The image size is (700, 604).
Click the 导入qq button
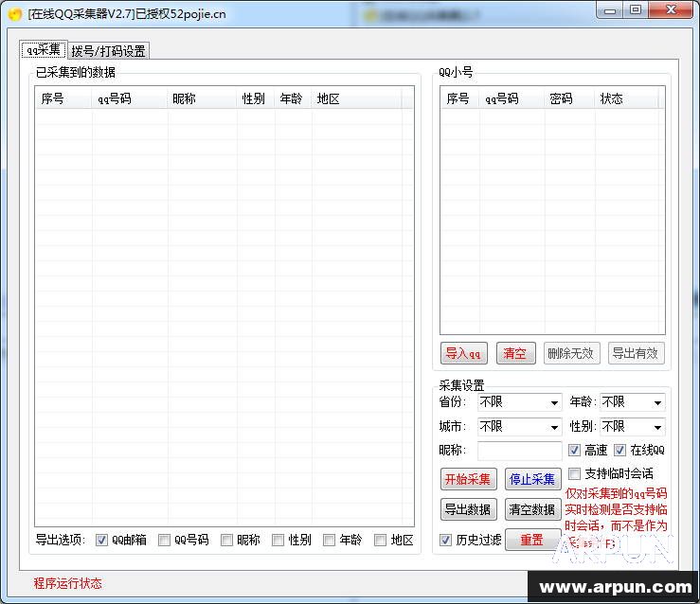pos(463,353)
